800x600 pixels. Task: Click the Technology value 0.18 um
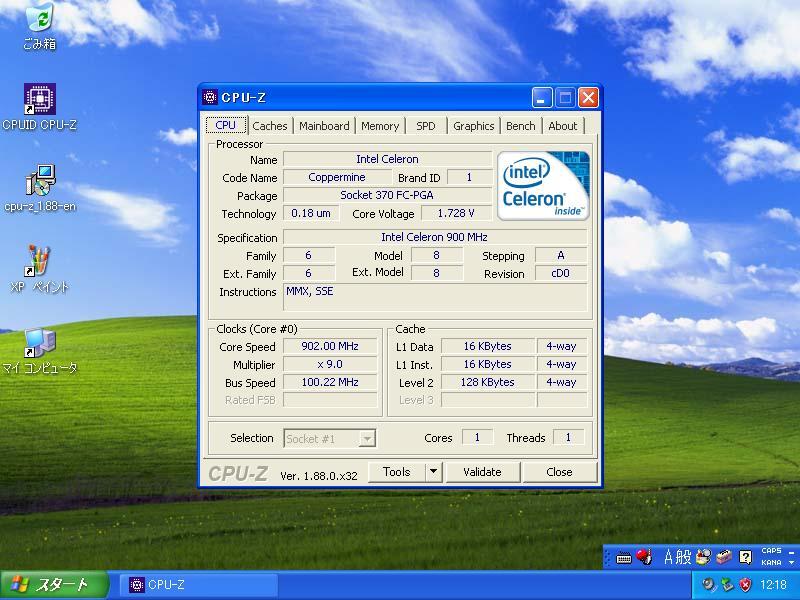(311, 213)
